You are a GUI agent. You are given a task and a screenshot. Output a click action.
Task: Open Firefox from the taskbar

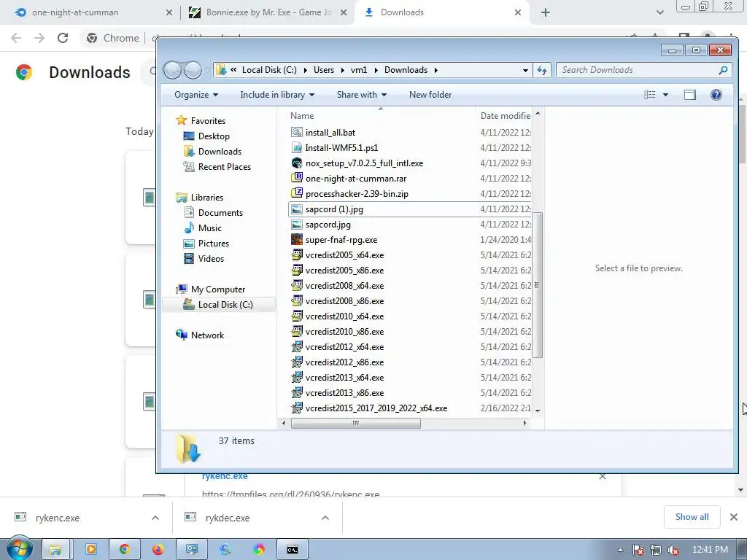(x=158, y=550)
